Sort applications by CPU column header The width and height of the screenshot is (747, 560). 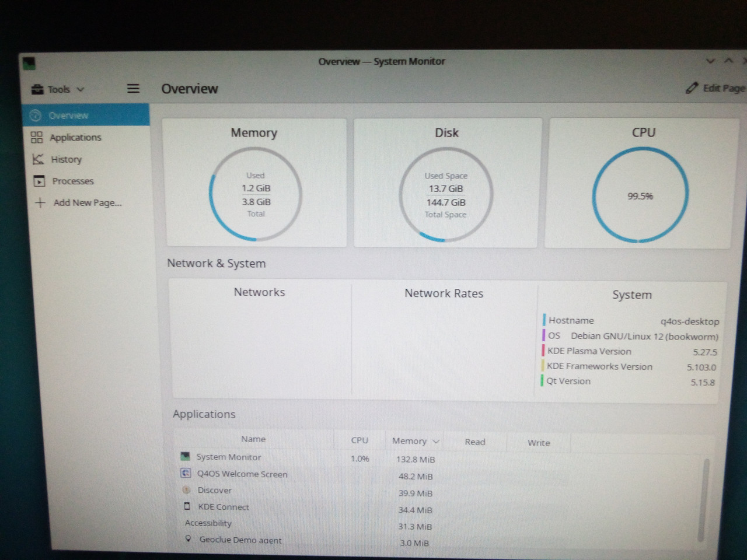[359, 440]
